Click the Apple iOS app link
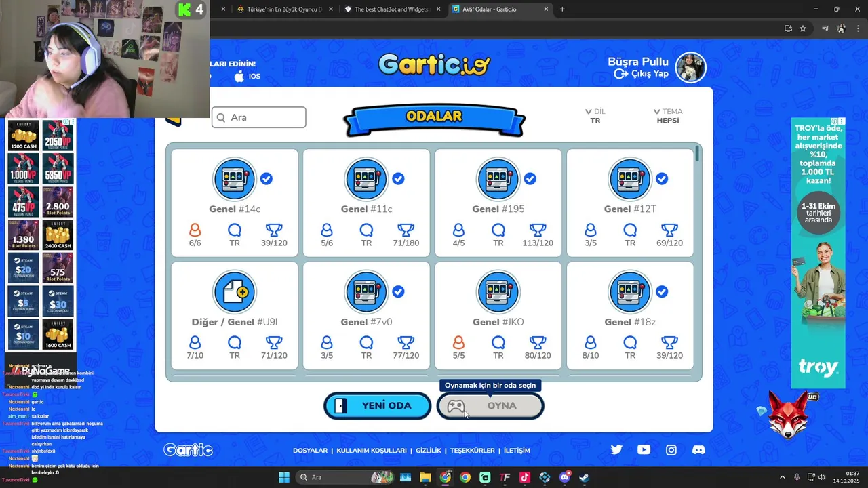Screen dimensions: 868x488 [x=247, y=76]
